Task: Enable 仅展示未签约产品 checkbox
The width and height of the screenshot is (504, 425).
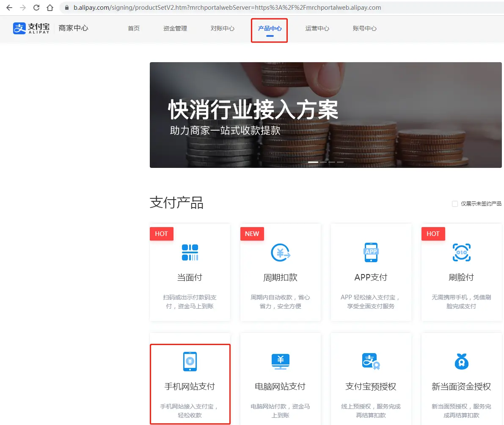Action: click(x=455, y=204)
